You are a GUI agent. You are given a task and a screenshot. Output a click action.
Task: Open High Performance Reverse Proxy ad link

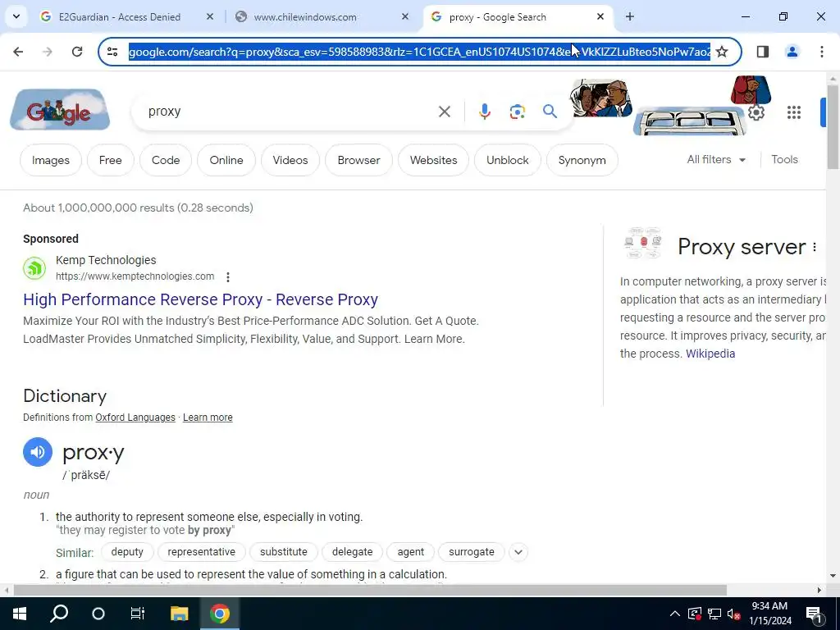tap(200, 299)
